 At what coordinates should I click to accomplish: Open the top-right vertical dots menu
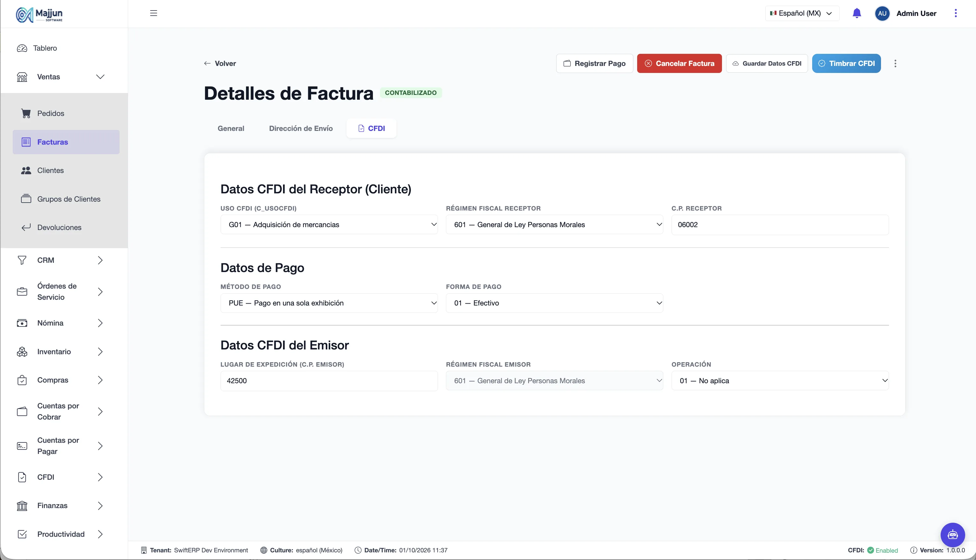956,13
